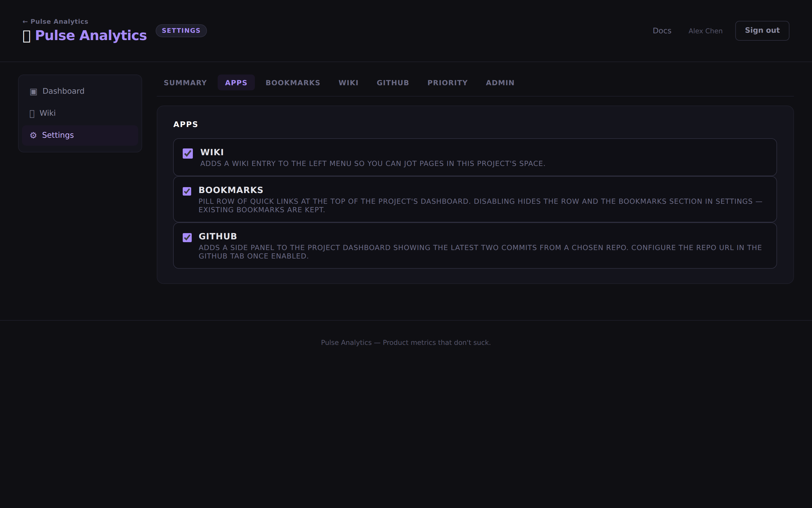This screenshot has width=812, height=508.
Task: Click the Wiki description 'Adds a wiki entry' text
Action: (373, 164)
